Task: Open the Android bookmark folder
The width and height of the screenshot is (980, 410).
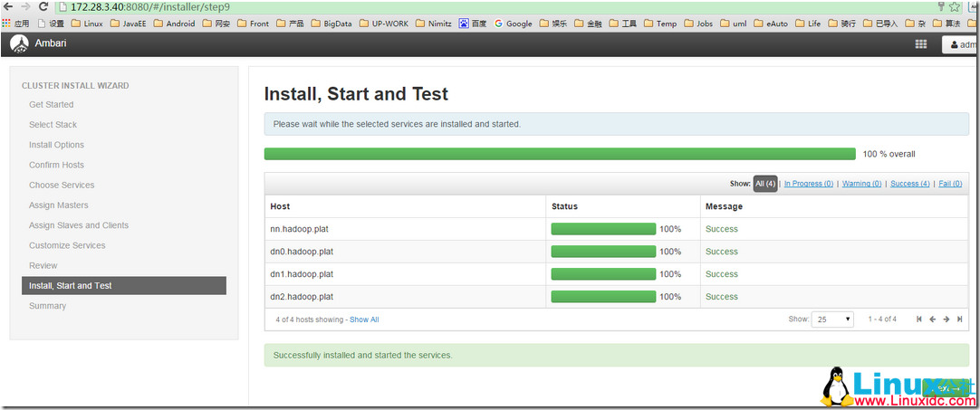Action: [x=174, y=24]
